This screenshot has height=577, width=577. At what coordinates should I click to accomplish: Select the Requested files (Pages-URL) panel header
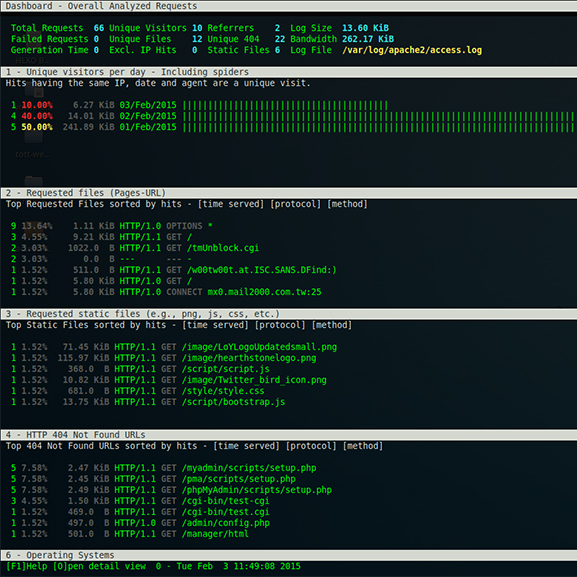(x=288, y=193)
